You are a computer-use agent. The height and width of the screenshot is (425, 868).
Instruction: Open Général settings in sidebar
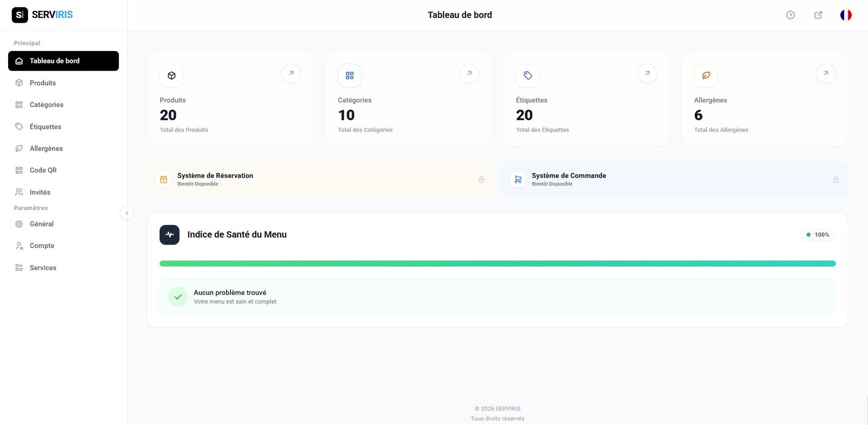41,224
